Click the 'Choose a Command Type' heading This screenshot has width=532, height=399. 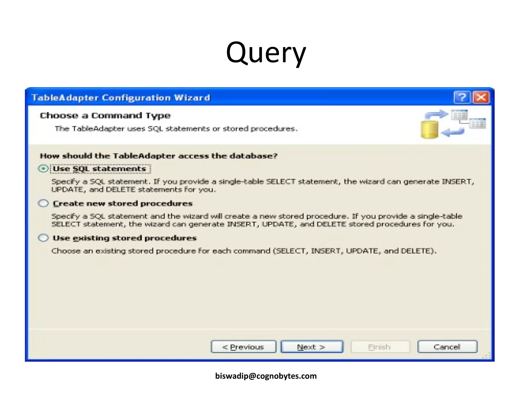coord(105,115)
